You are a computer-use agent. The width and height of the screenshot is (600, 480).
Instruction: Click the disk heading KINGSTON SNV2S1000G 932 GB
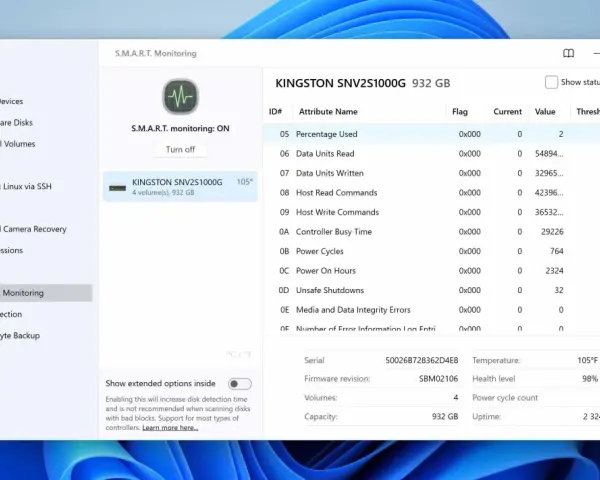click(362, 83)
